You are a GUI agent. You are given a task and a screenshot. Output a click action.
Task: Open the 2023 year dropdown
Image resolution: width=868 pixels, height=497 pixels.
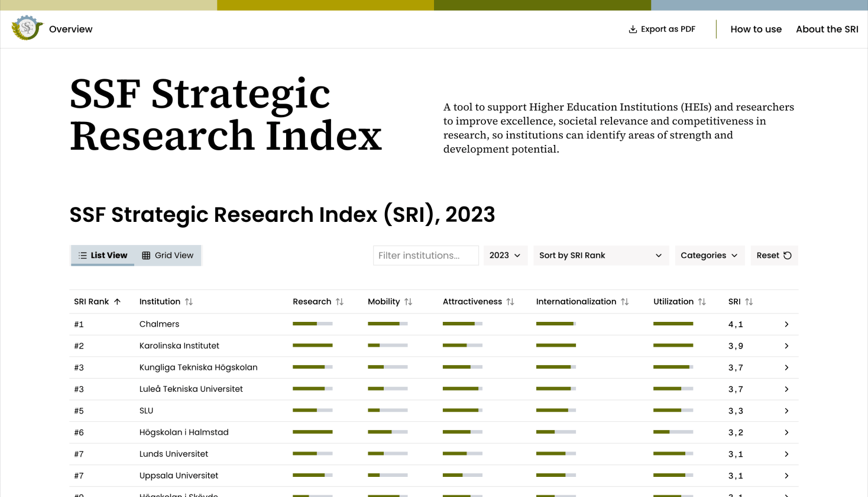pyautogui.click(x=506, y=256)
